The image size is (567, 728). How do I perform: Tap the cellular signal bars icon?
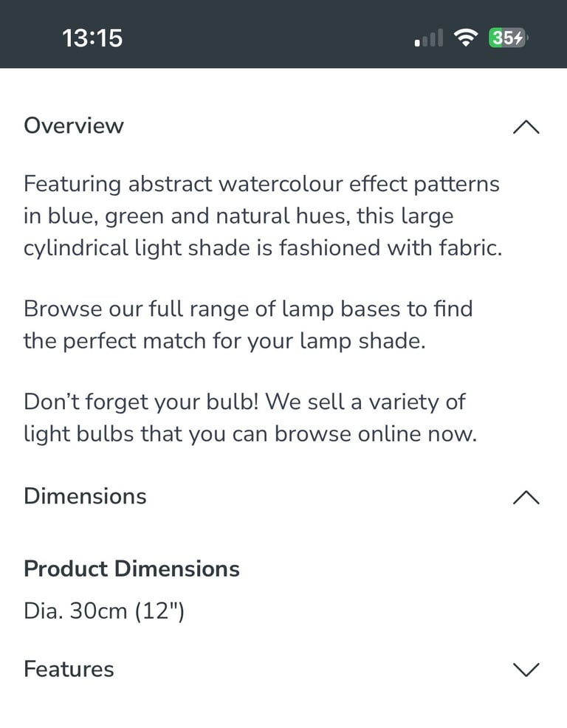(x=429, y=38)
